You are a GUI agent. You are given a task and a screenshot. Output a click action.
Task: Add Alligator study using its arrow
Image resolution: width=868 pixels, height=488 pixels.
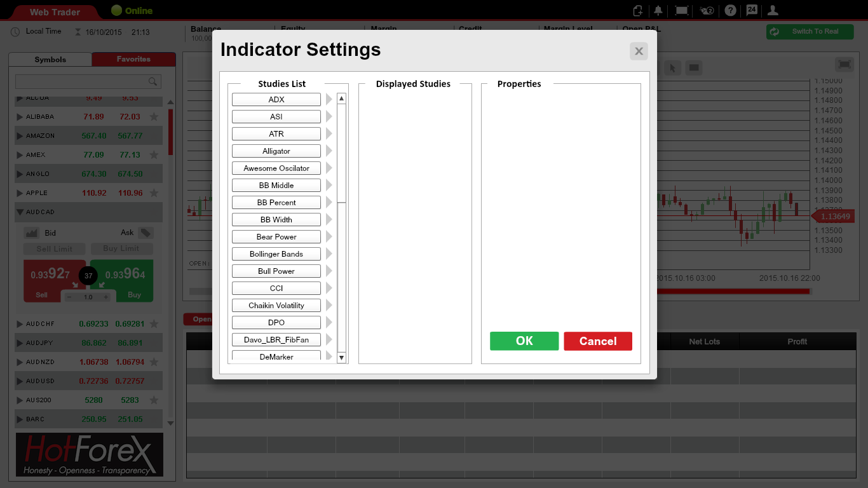[x=329, y=151]
